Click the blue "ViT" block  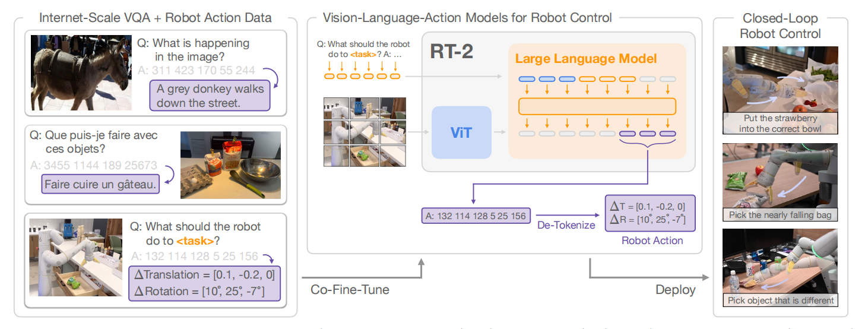pos(461,132)
